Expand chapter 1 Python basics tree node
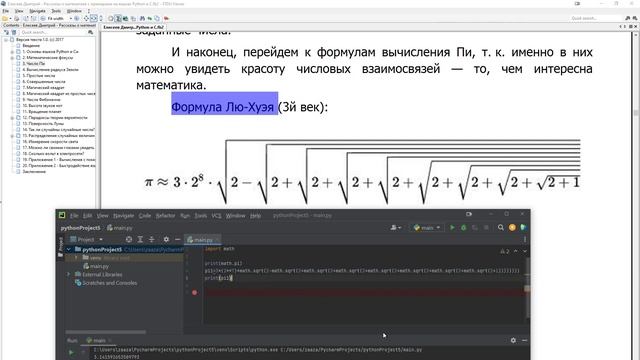The image size is (640, 360). [12, 52]
